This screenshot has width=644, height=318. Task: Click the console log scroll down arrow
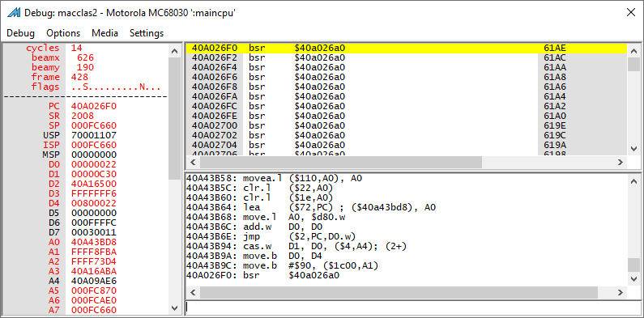click(x=634, y=279)
